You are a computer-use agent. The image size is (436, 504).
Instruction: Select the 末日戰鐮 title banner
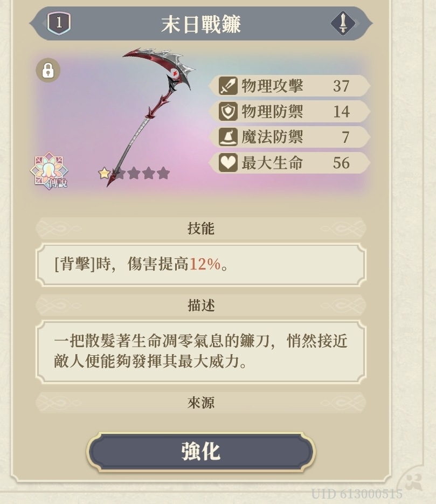click(x=201, y=24)
